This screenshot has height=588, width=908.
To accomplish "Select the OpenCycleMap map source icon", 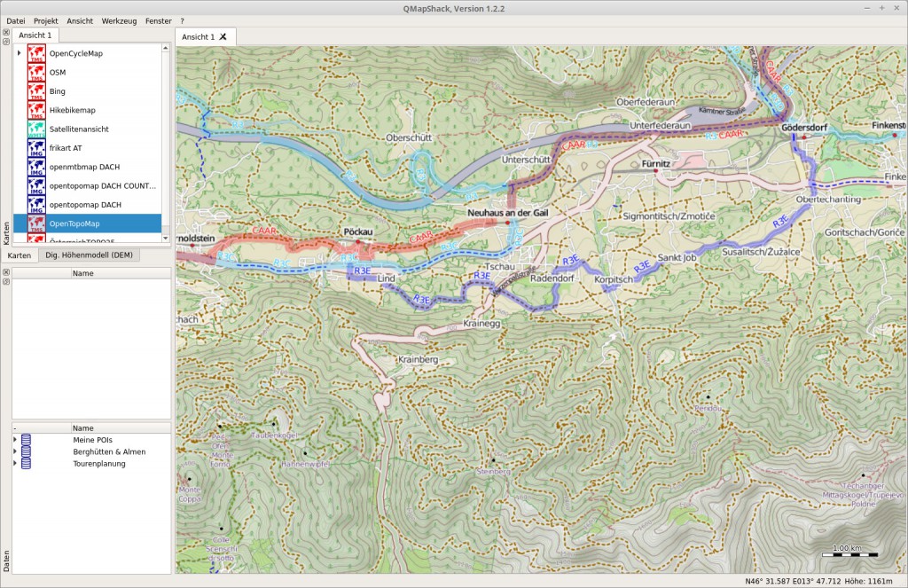I will pos(37,53).
